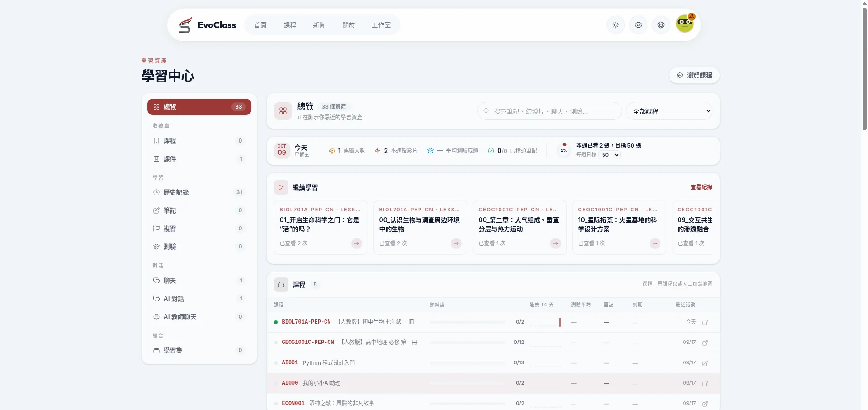The height and width of the screenshot is (410, 868).
Task: Open 課件 in the sidebar
Action: coord(199,159)
